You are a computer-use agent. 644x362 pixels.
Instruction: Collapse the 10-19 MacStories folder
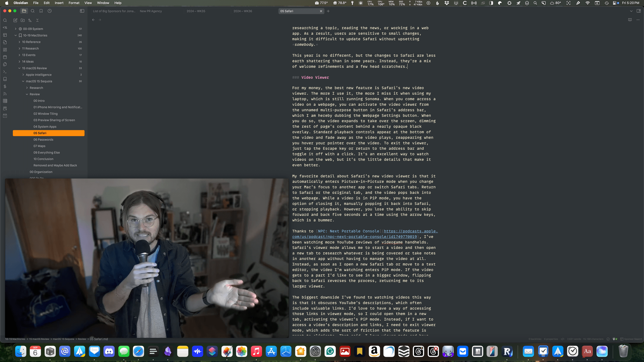[x=49, y=36]
